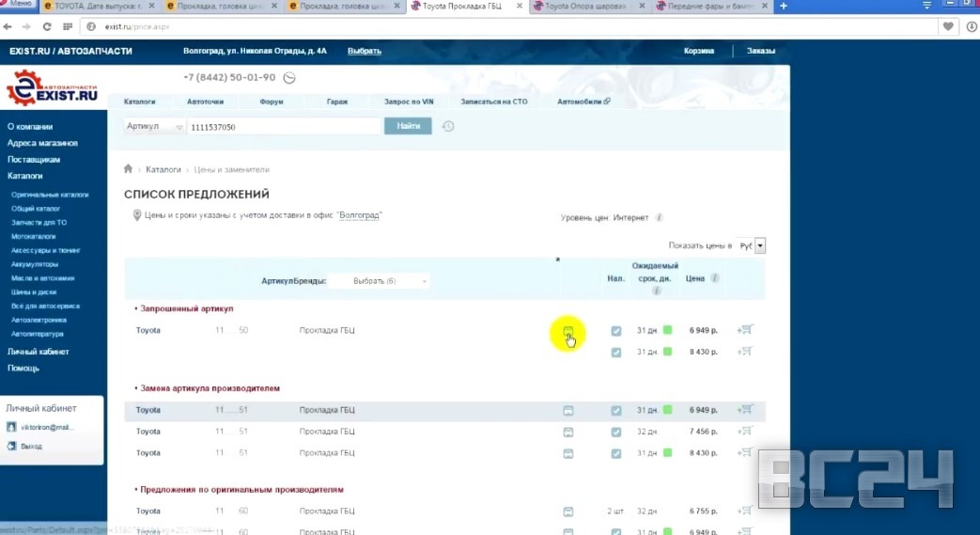Open the price currency Руб dropdown

pyautogui.click(x=752, y=245)
